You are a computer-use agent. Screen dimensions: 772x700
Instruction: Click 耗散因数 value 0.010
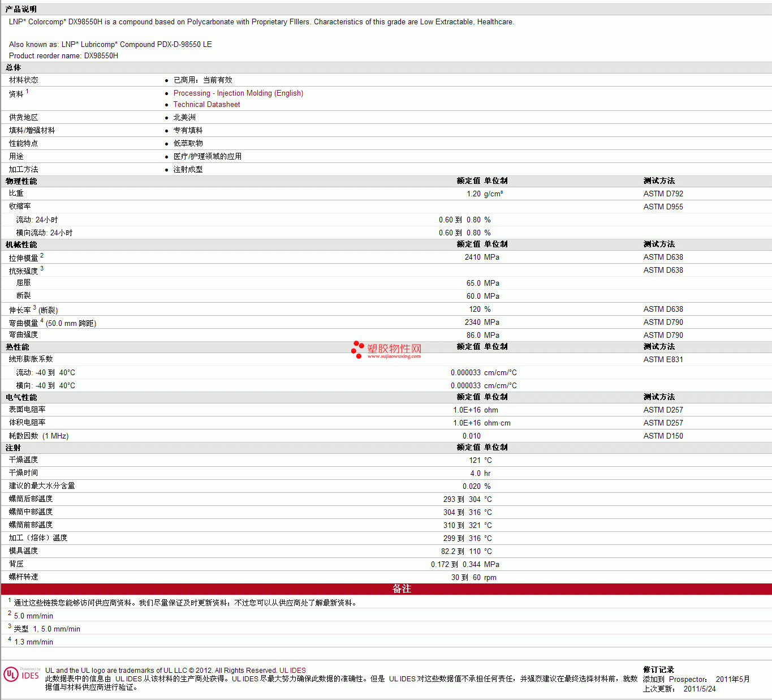472,436
